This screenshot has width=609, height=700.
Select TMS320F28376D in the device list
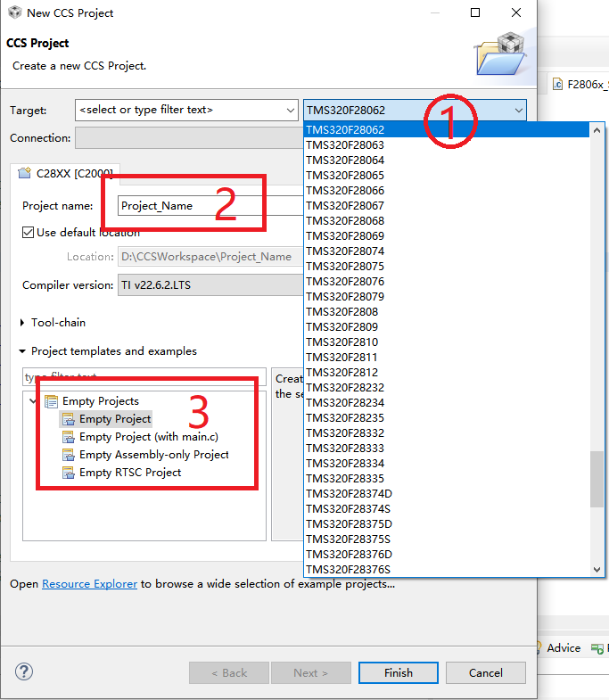pyautogui.click(x=447, y=555)
